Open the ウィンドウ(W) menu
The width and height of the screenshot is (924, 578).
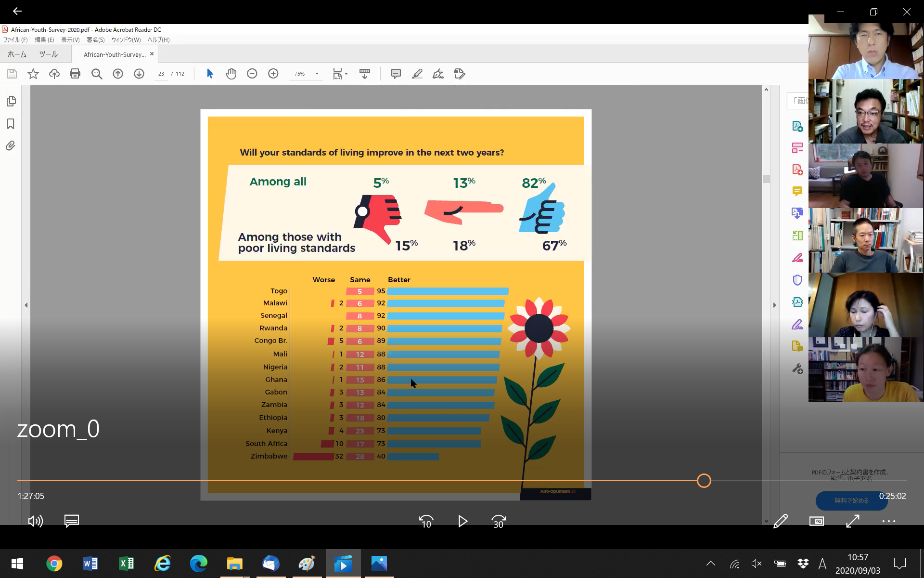tap(126, 40)
